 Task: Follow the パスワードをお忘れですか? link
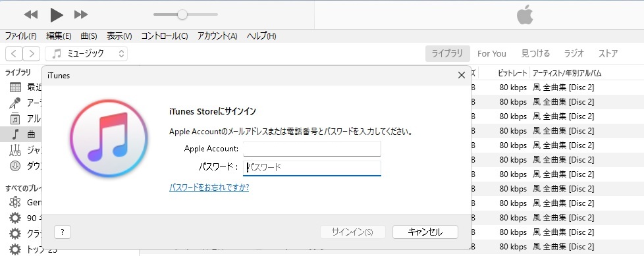click(x=209, y=188)
